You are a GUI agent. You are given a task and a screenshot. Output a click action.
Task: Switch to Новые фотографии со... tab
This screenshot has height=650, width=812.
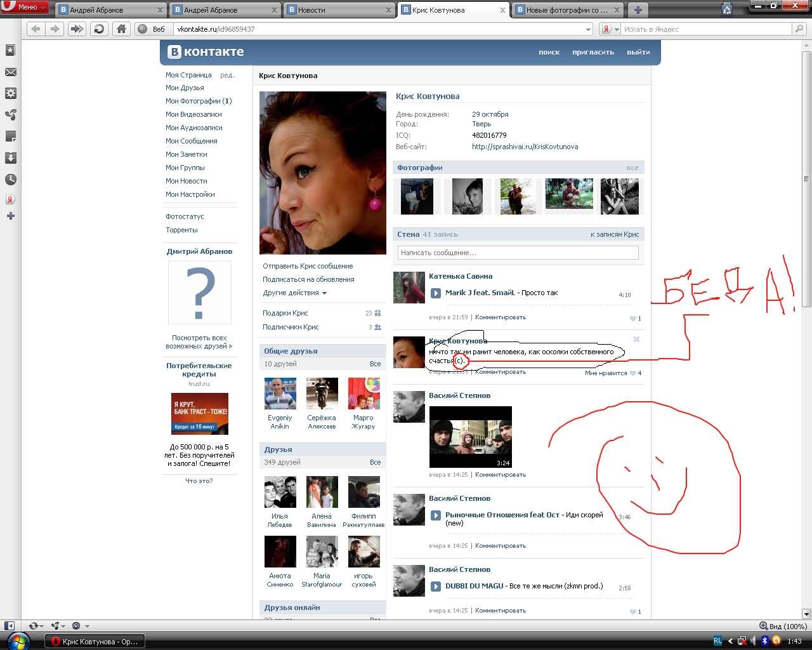(x=568, y=10)
